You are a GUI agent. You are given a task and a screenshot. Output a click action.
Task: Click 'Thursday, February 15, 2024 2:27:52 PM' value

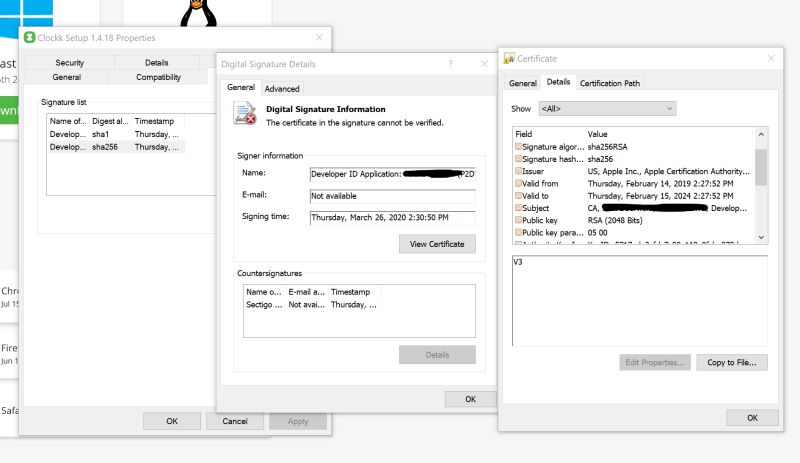click(660, 196)
